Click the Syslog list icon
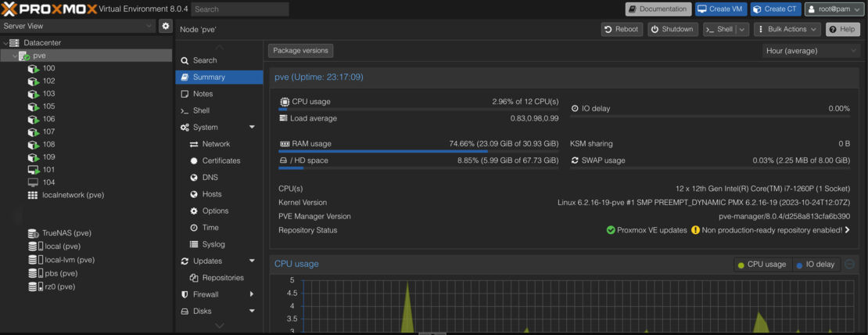The width and height of the screenshot is (868, 335). (194, 244)
